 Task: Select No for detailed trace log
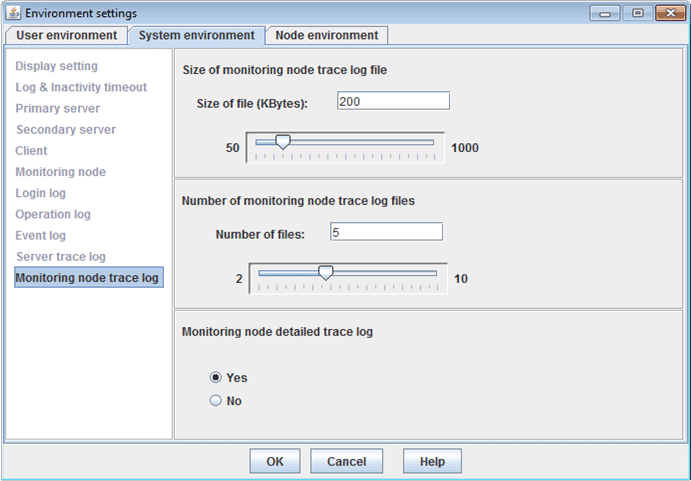pyautogui.click(x=215, y=400)
